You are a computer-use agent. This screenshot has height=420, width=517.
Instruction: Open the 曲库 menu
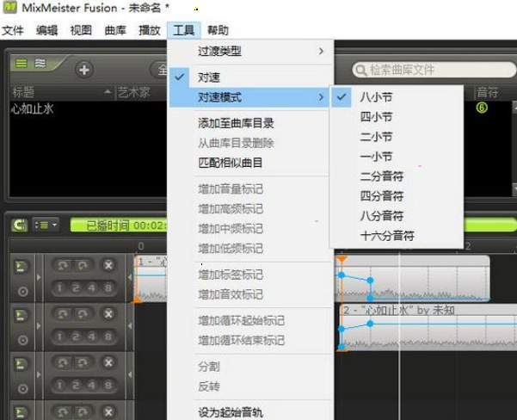coord(115,30)
